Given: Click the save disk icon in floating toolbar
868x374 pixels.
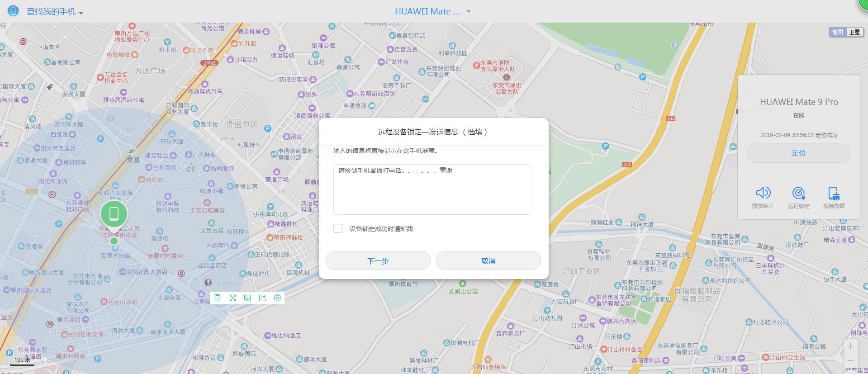Looking at the screenshot, I should (247, 298).
